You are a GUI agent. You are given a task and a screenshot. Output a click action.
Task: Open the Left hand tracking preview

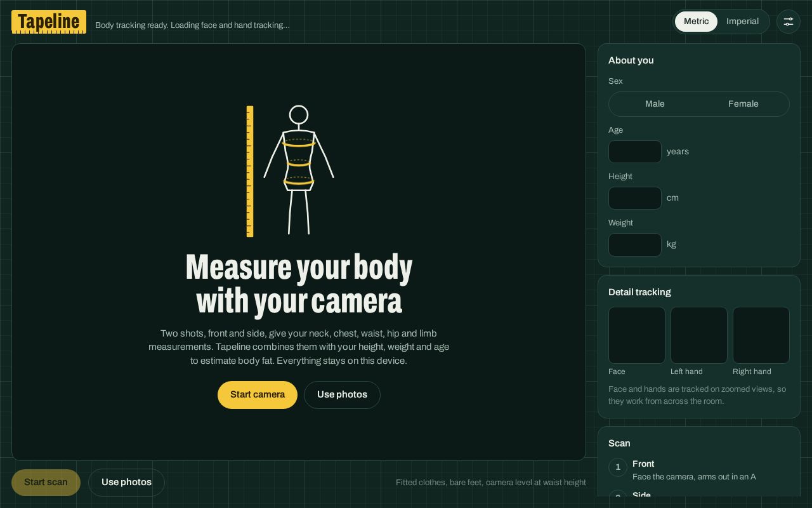click(699, 335)
